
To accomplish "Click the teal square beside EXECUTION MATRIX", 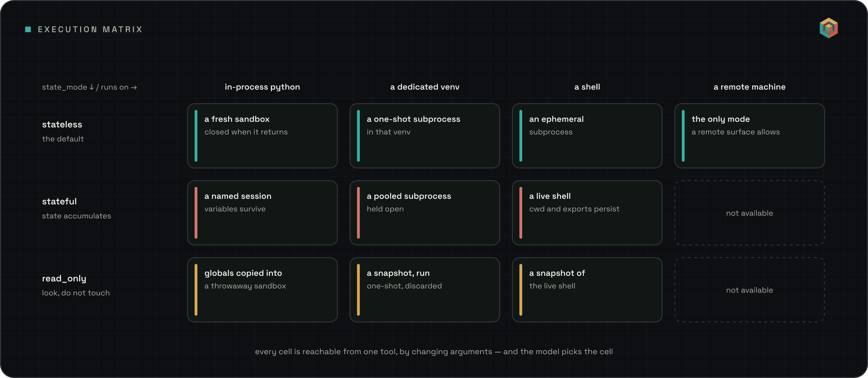I will (28, 29).
